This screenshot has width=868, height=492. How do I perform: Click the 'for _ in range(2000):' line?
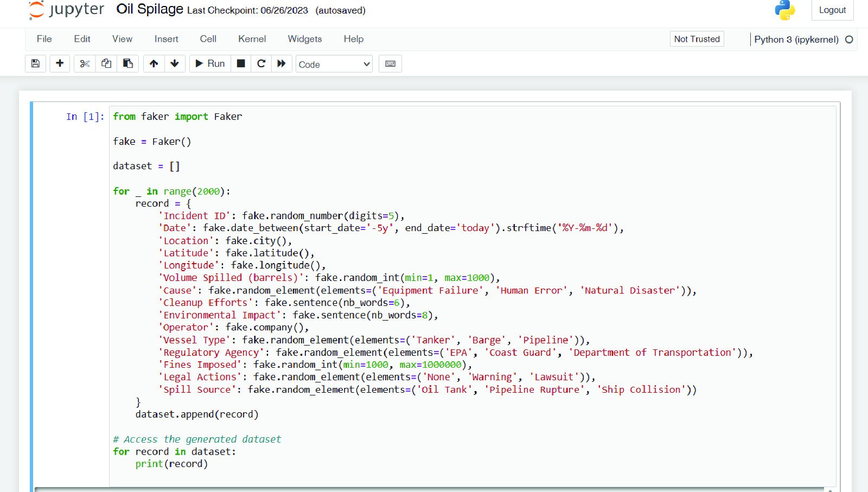pyautogui.click(x=171, y=191)
